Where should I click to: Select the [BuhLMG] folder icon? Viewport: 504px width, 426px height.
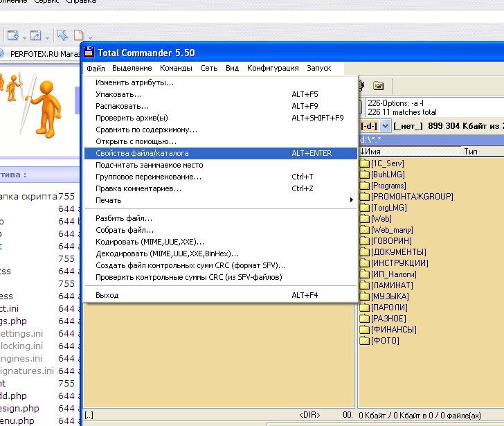(364, 175)
